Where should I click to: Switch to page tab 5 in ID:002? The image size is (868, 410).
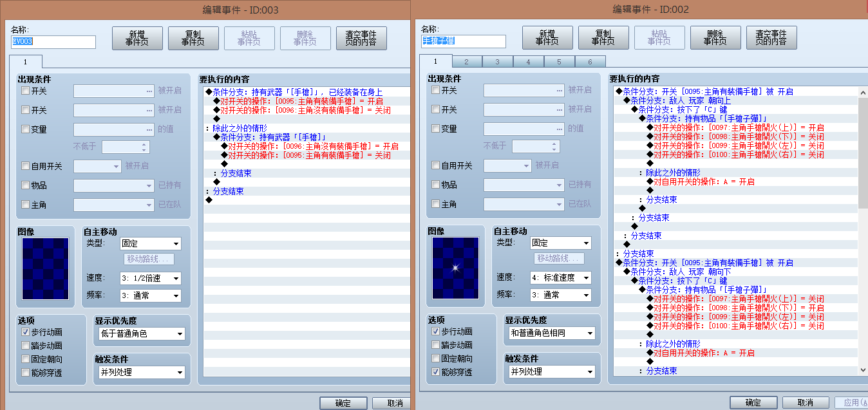pos(560,62)
